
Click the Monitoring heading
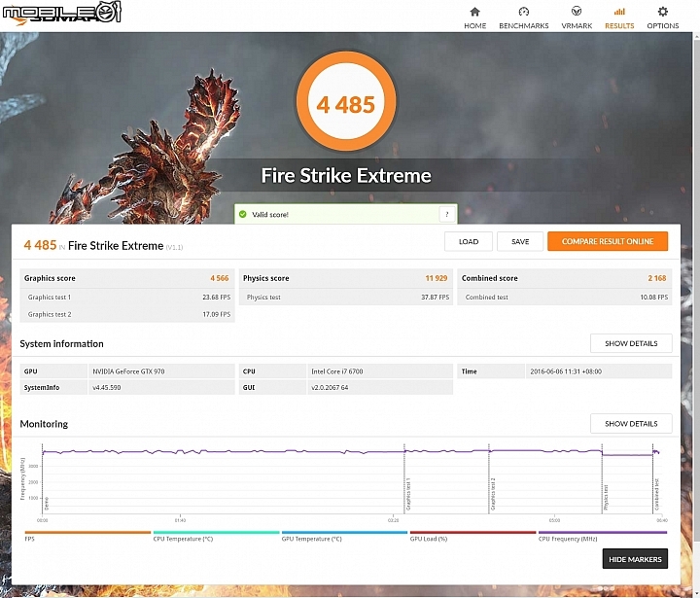pos(44,424)
